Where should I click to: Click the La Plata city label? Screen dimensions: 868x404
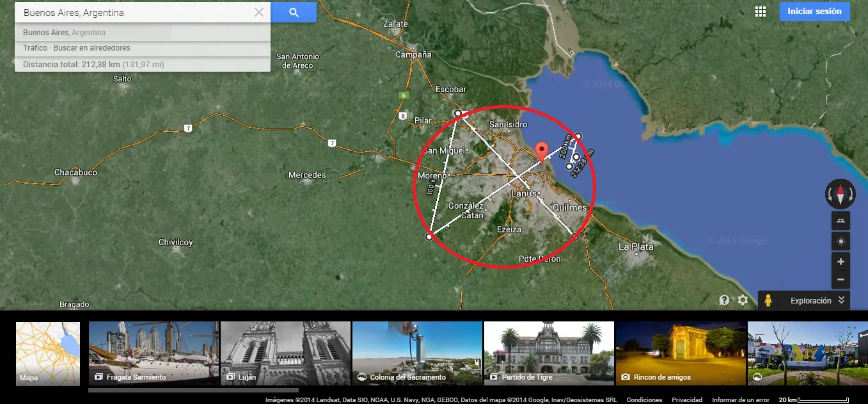636,246
